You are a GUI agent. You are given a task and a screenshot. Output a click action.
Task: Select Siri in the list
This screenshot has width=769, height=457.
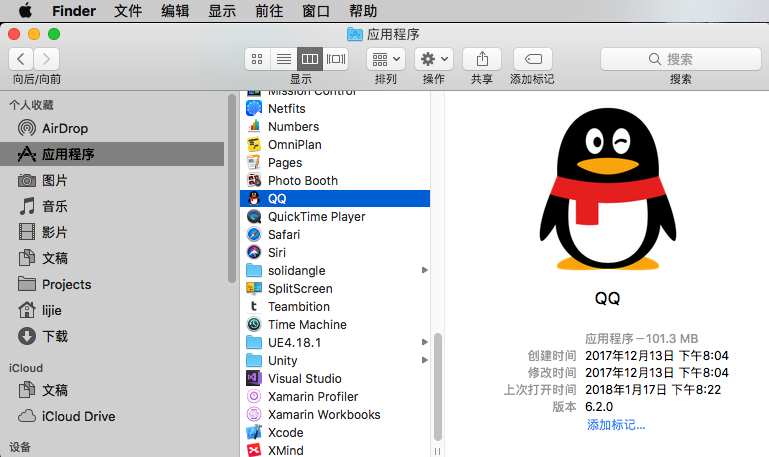(335, 253)
